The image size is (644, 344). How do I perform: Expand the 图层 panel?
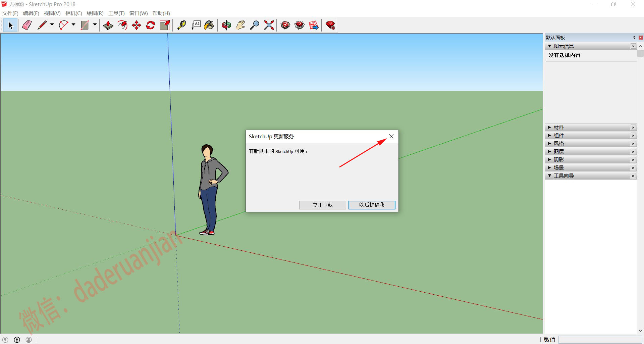coord(549,152)
